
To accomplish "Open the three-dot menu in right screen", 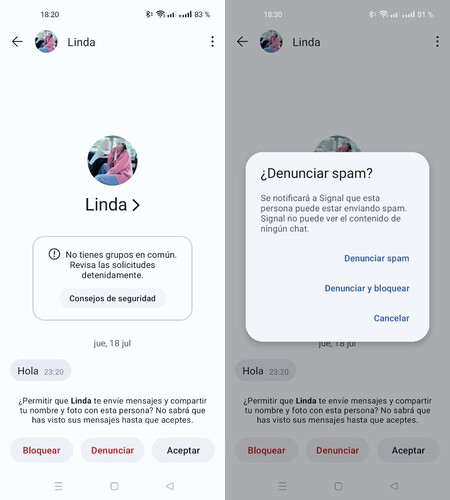I will pos(437,42).
